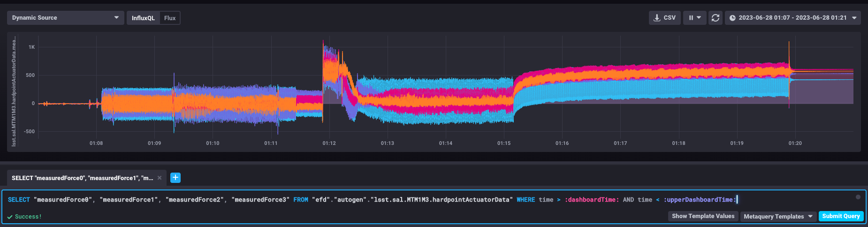Download query results as CSV
This screenshot has width=868, height=227.
pyautogui.click(x=665, y=18)
